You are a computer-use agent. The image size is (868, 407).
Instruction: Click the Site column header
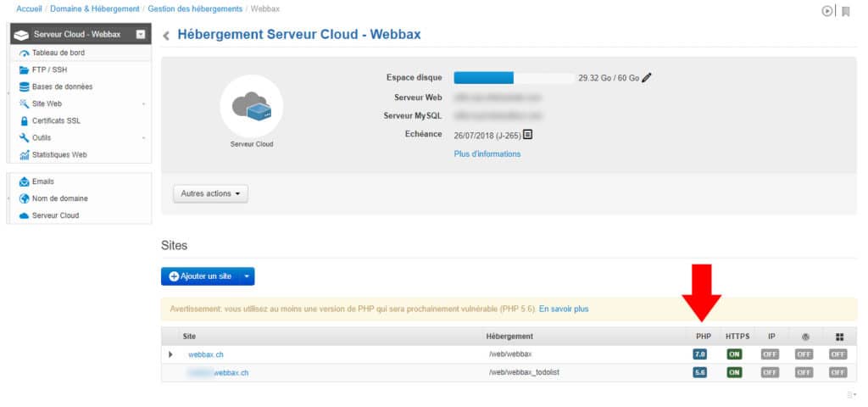pos(189,336)
